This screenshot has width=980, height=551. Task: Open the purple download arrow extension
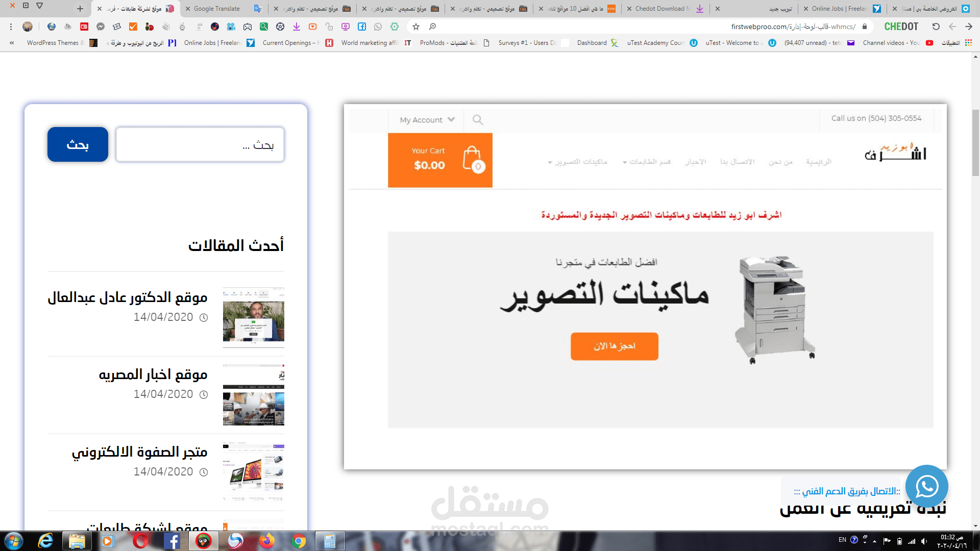coord(297,27)
